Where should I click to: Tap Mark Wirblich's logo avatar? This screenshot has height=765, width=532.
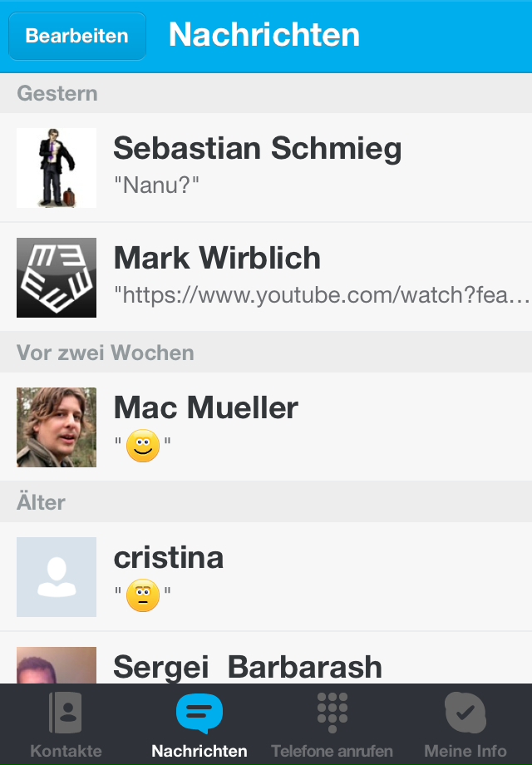[57, 278]
